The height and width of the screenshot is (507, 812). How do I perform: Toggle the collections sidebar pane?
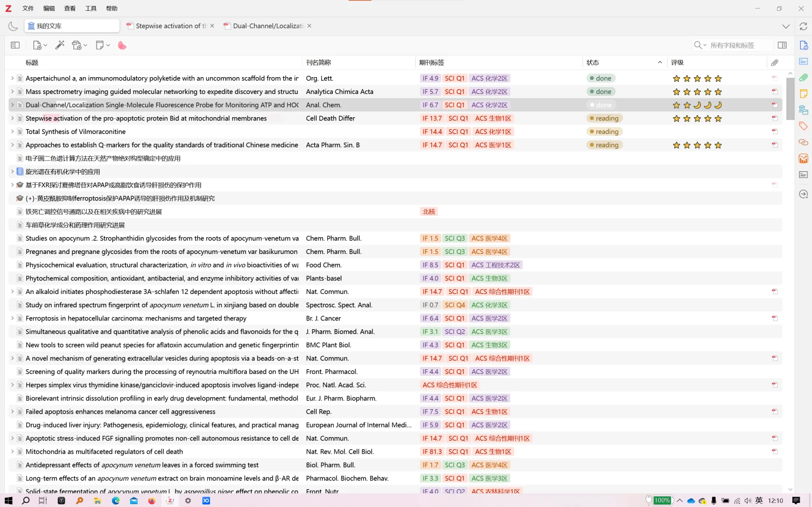[x=15, y=45]
